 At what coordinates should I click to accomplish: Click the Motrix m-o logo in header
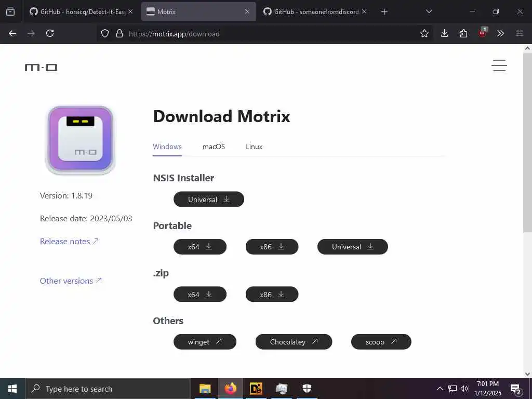(41, 68)
